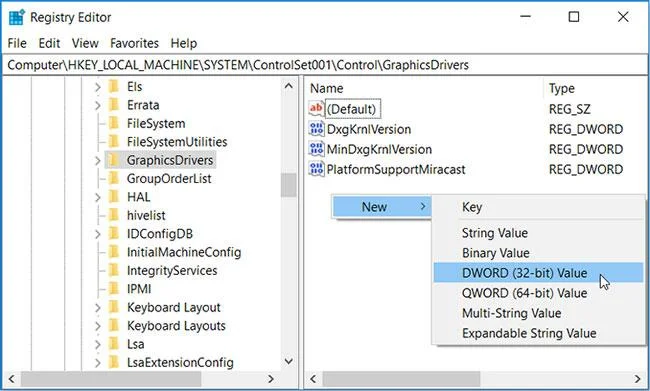Click the FileSystemUtilities folder icon
The image size is (650, 391).
point(114,142)
